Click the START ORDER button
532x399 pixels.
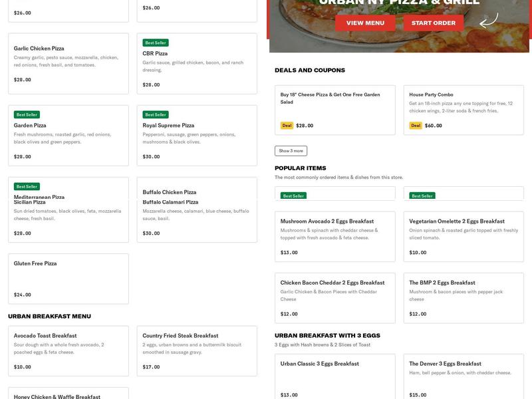pos(432,23)
